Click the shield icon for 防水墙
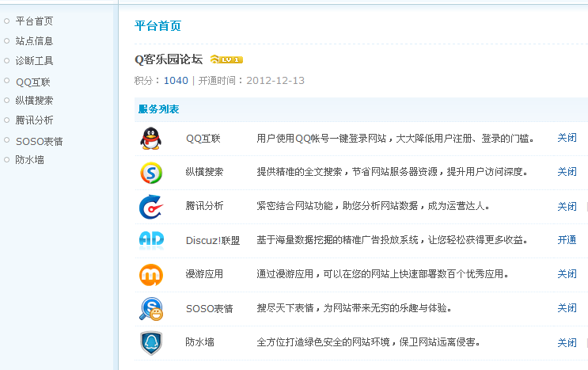Screen dimensions: 588x370 tap(151, 342)
